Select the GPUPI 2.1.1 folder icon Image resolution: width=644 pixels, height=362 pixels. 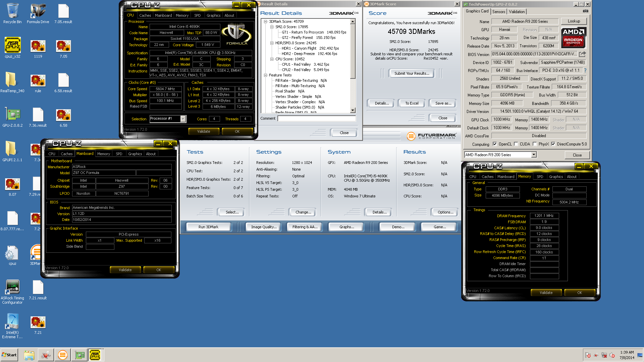point(12,151)
